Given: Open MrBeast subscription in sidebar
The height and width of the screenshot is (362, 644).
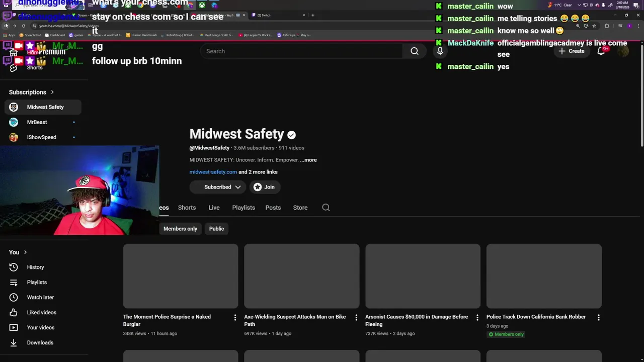Looking at the screenshot, I should (x=43, y=122).
